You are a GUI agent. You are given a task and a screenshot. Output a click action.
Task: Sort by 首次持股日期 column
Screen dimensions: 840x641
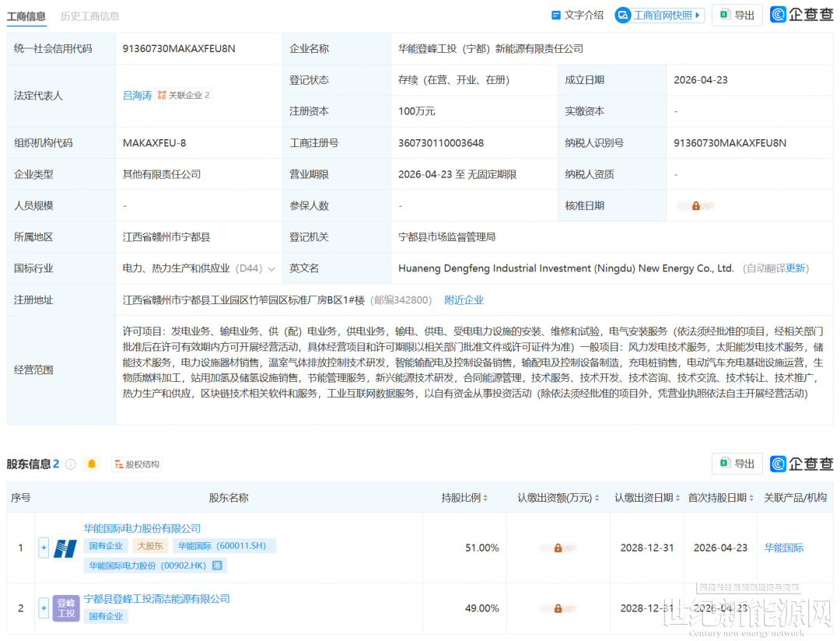tap(751, 498)
